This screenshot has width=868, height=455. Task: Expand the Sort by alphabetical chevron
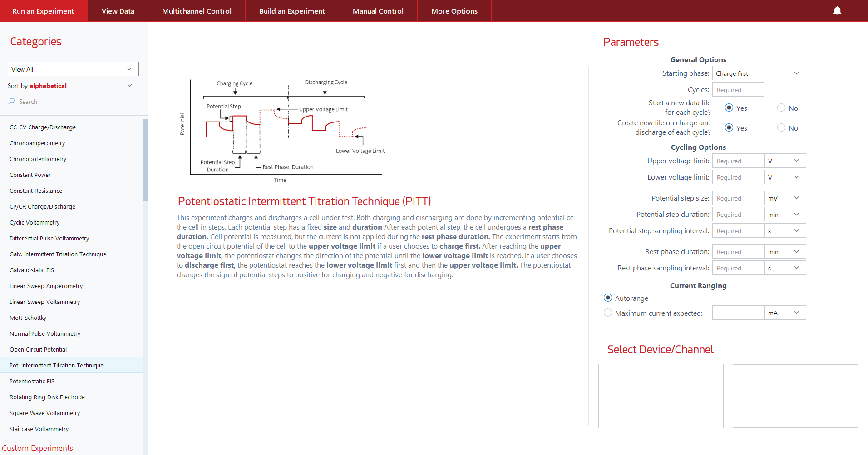[129, 86]
